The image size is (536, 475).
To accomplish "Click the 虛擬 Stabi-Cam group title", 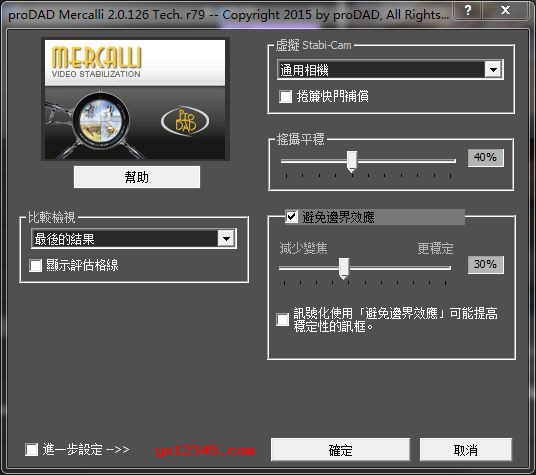I will pos(313,45).
